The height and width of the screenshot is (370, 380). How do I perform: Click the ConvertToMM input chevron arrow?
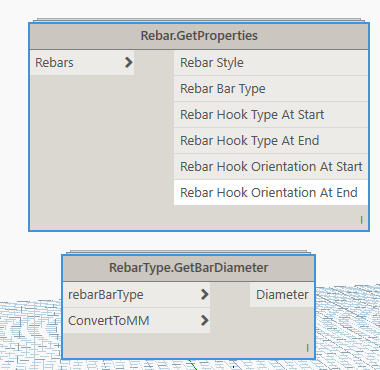click(205, 320)
